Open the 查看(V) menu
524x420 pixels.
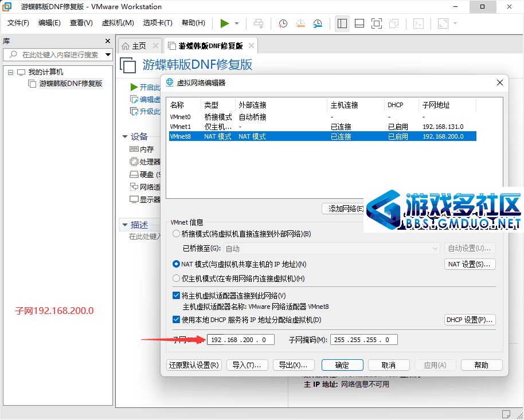(81, 23)
